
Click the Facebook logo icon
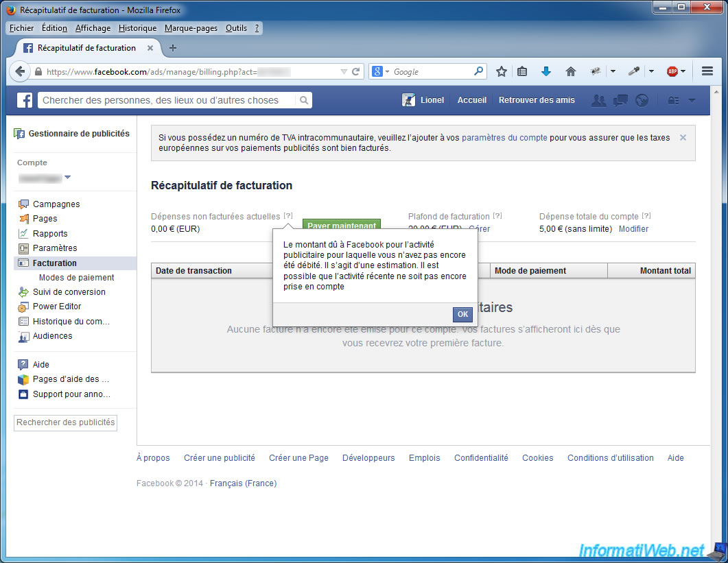pyautogui.click(x=25, y=100)
